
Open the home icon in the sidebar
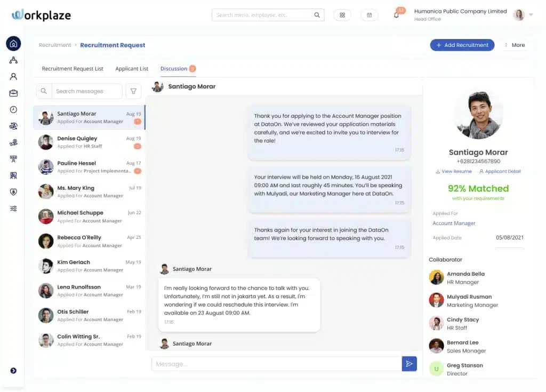[13, 44]
